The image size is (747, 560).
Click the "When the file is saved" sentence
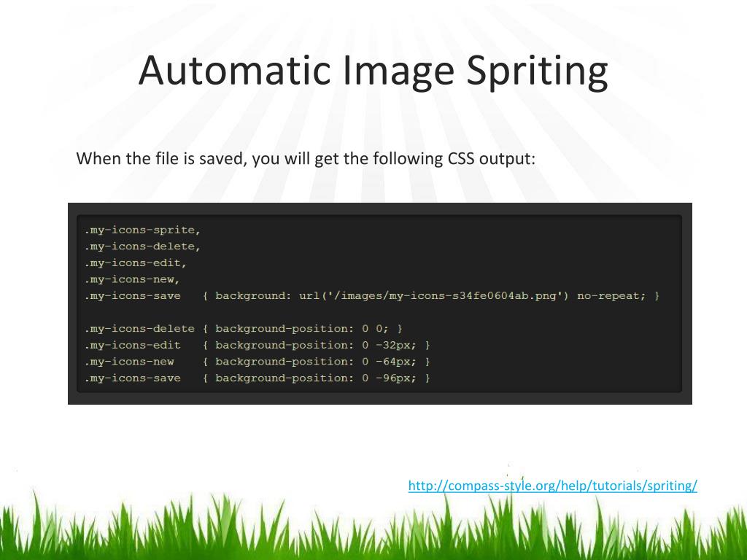click(306, 158)
